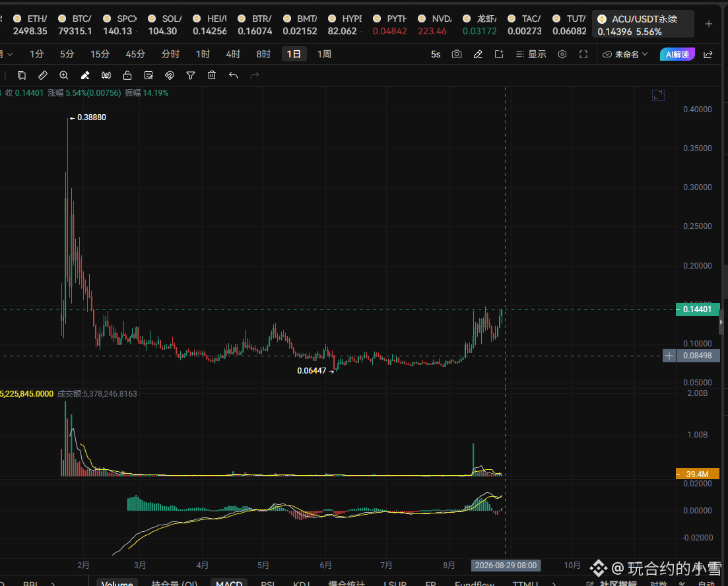728x586 pixels.
Task: Open the HEI/ ticker tab
Action: click(x=209, y=24)
